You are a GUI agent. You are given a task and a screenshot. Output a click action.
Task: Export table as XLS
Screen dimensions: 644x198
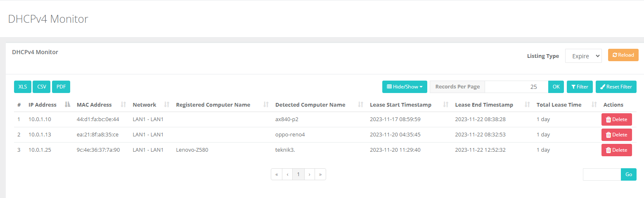[23, 87]
